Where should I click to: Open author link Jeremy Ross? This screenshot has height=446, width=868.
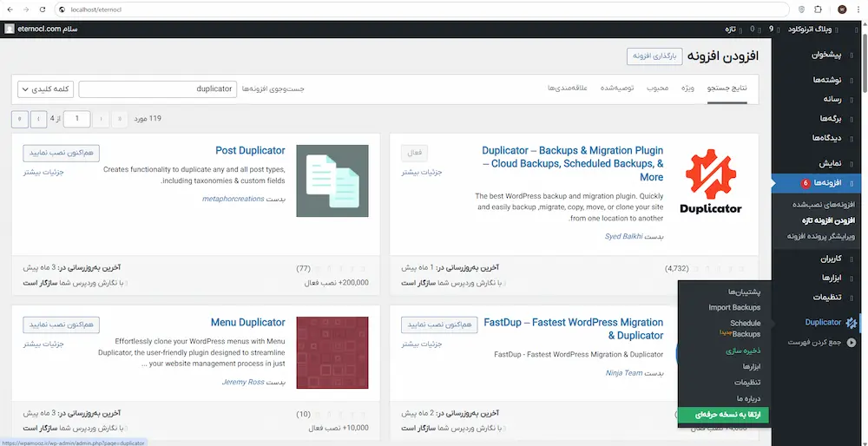pyautogui.click(x=243, y=382)
